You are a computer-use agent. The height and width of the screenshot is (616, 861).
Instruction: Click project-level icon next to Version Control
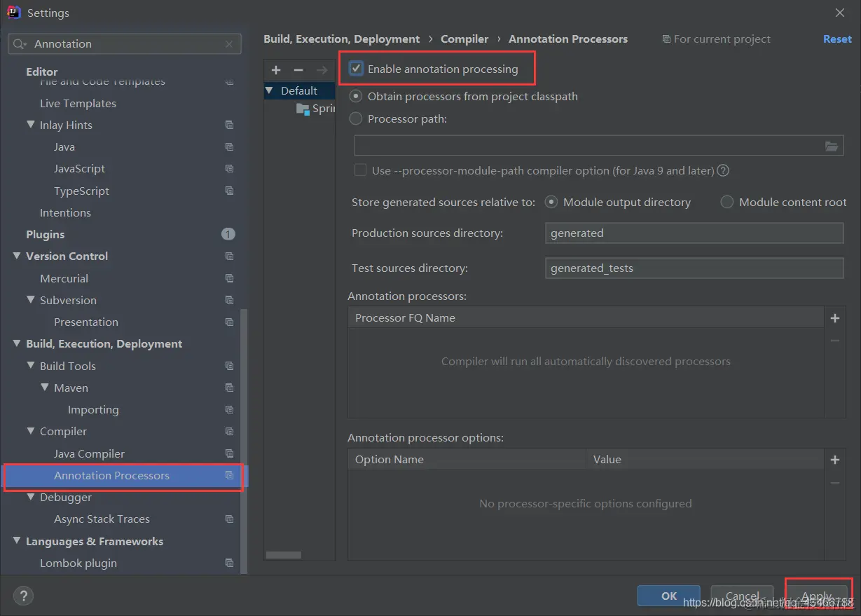229,256
